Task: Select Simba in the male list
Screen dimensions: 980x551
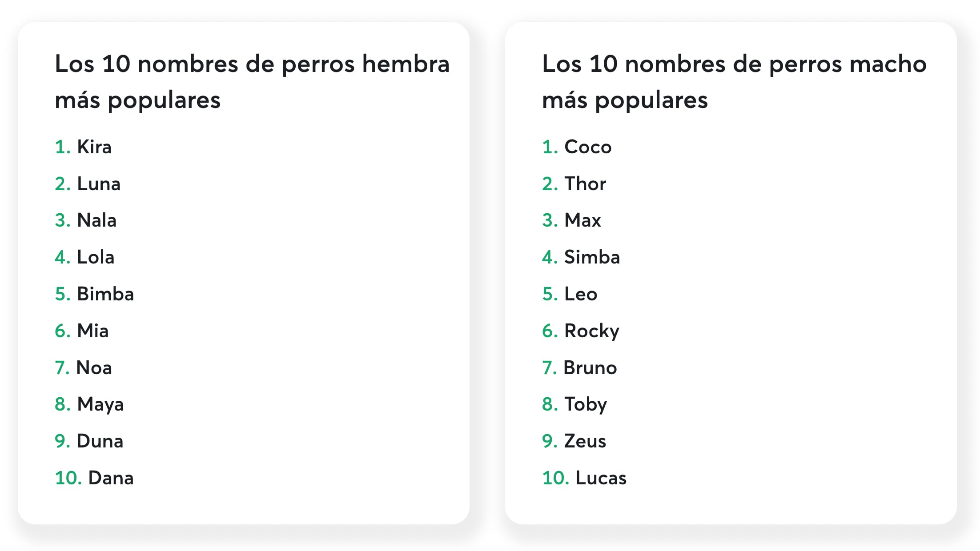Action: (592, 257)
